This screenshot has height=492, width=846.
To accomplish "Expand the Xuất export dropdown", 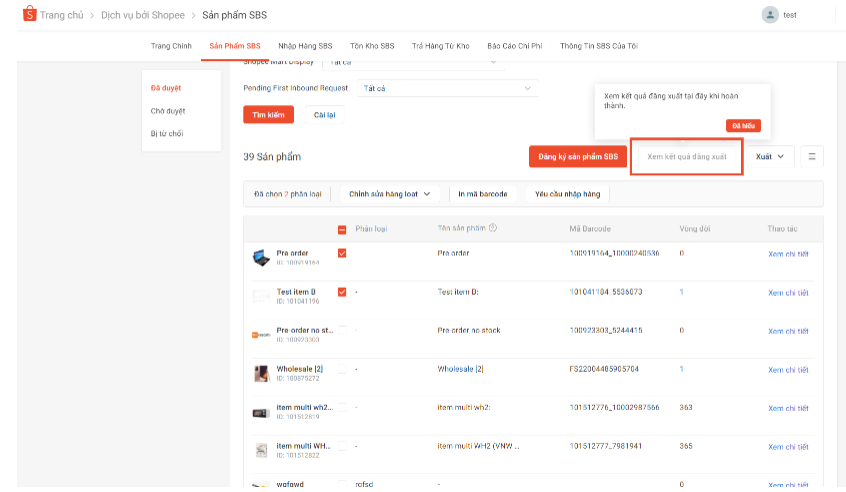I will click(x=770, y=156).
